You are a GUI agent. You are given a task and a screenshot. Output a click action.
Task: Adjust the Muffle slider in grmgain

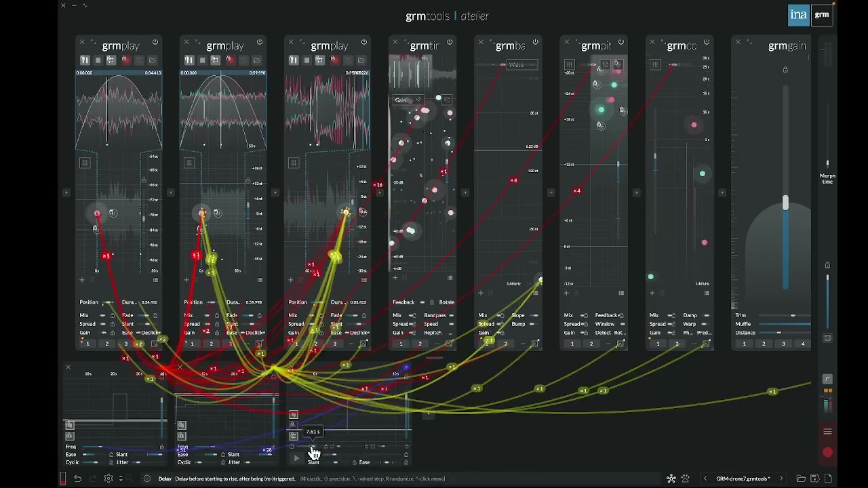[x=785, y=324]
